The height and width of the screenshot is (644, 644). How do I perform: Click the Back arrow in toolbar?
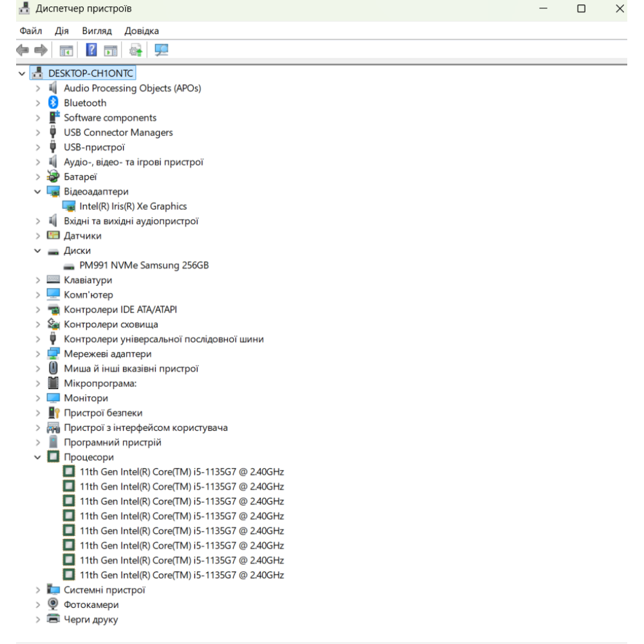click(23, 50)
